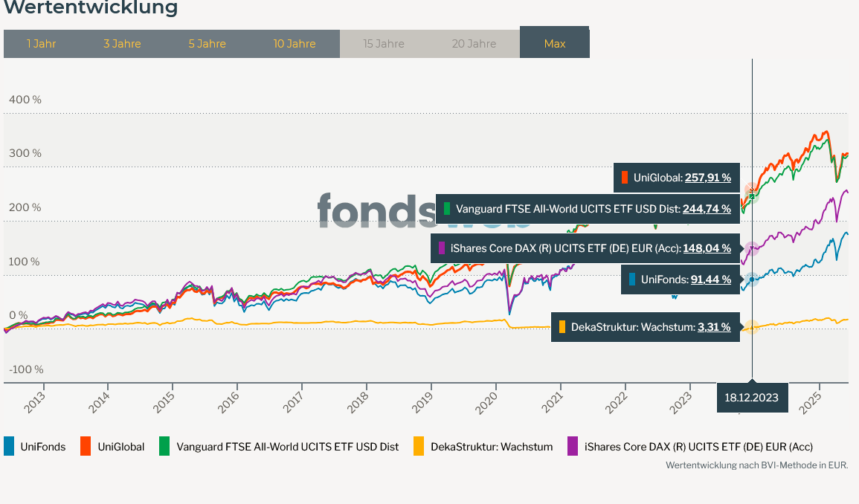
Task: Click the 15 Jahre tab
Action: [x=384, y=44]
